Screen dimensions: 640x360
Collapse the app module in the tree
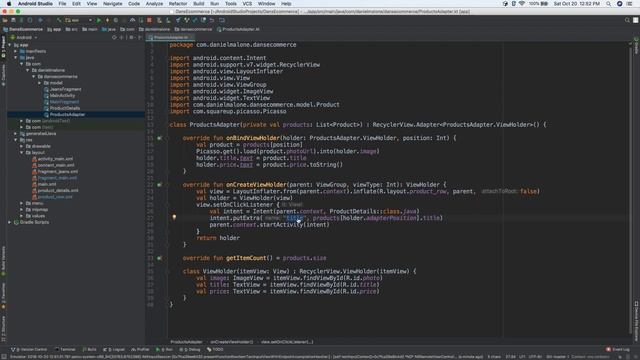pyautogui.click(x=10, y=45)
